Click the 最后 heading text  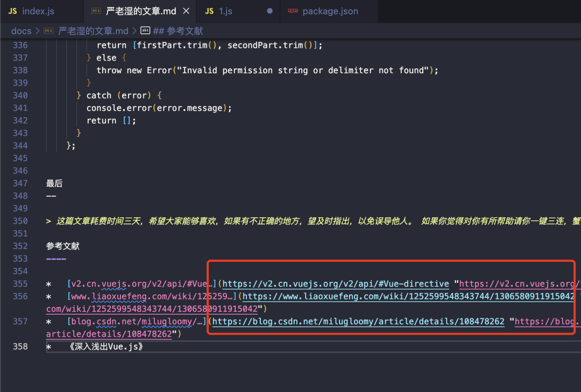click(54, 183)
